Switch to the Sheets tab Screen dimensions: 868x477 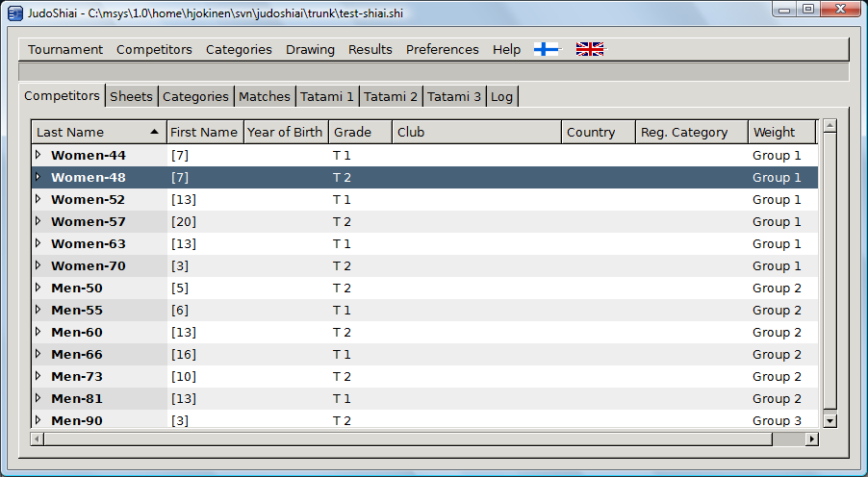pos(131,96)
